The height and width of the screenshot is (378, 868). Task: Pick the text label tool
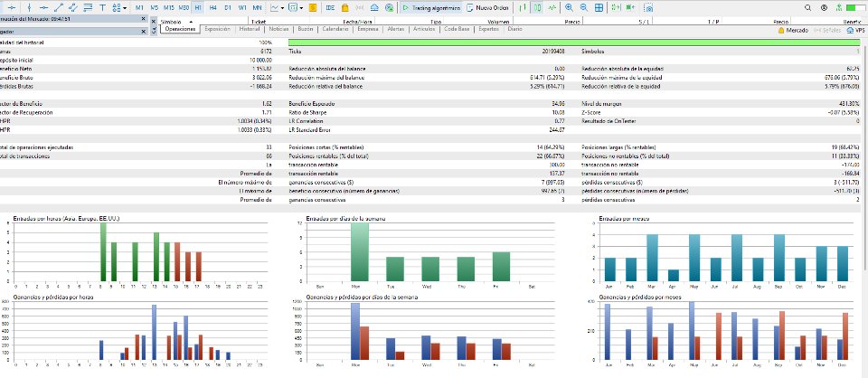click(102, 8)
